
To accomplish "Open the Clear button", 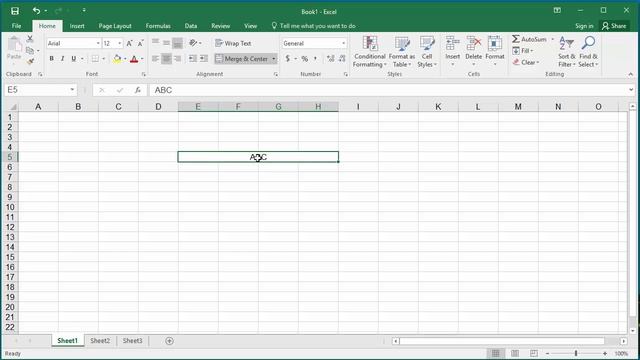I will click(526, 62).
